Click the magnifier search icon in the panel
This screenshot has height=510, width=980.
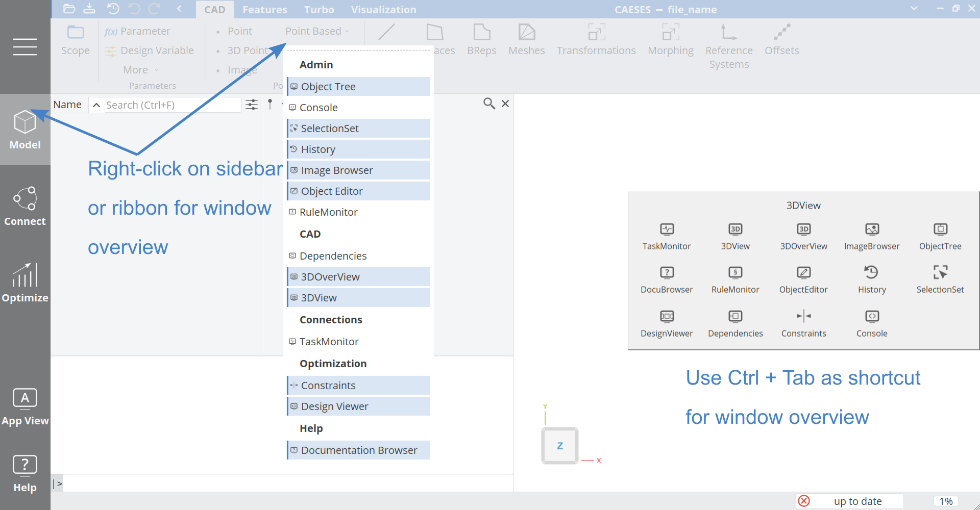[x=489, y=104]
